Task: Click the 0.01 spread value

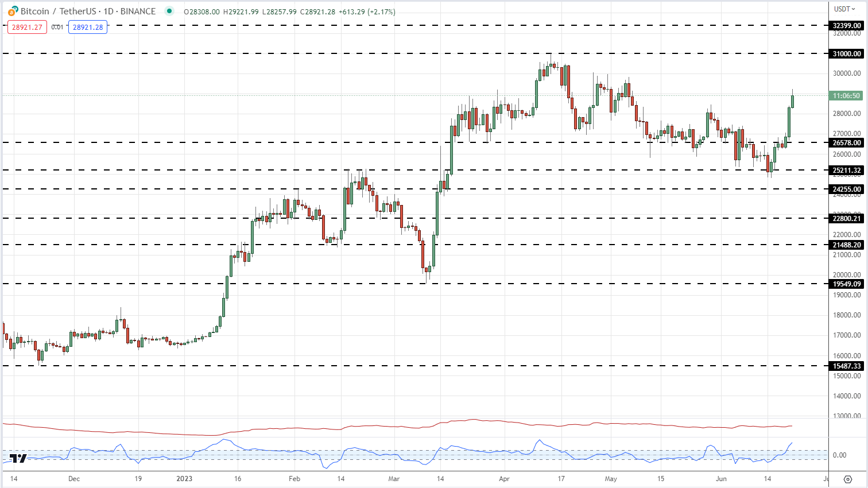Action: point(57,27)
